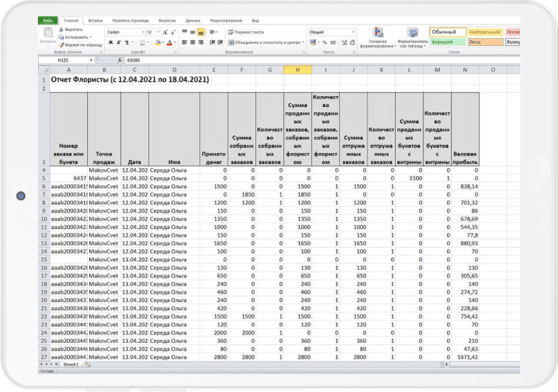Screen dimensions: 558x392
Task: Toggle italic (К) formatting
Action: [x=118, y=42]
